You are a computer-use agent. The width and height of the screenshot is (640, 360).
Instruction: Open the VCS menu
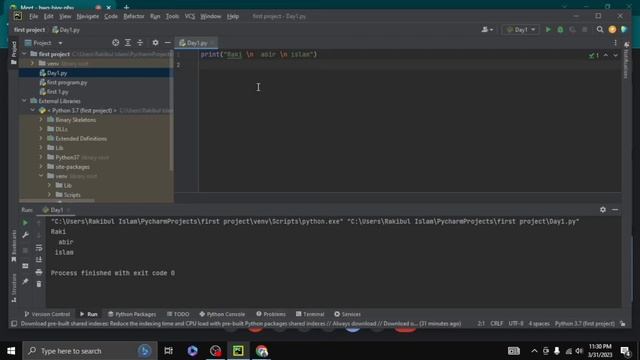[190, 16]
